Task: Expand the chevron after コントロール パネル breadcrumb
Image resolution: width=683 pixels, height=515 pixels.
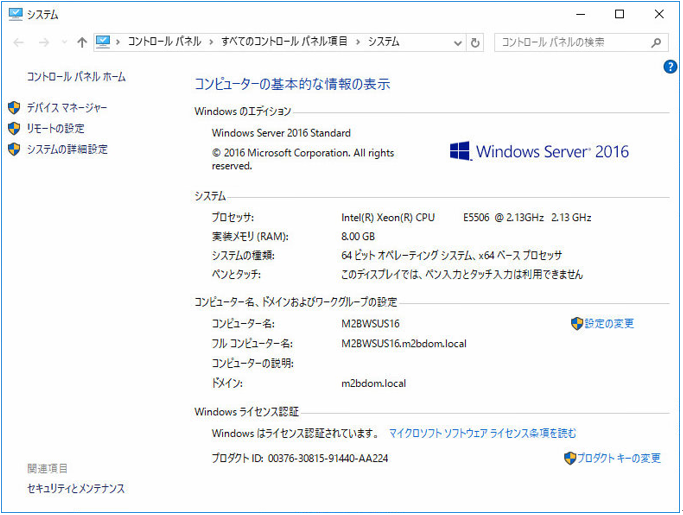Action: point(211,42)
